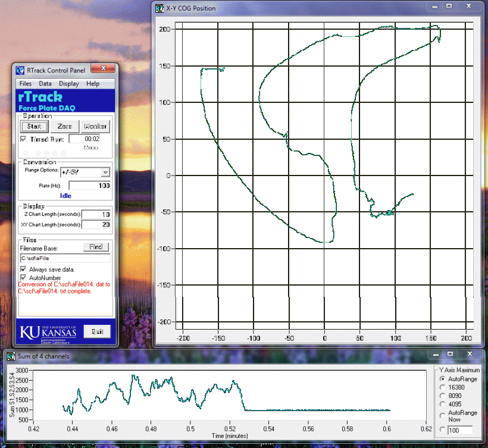This screenshot has height=448, width=488.
Task: Maximize the X-Y COG Position window
Action: pos(449,7)
